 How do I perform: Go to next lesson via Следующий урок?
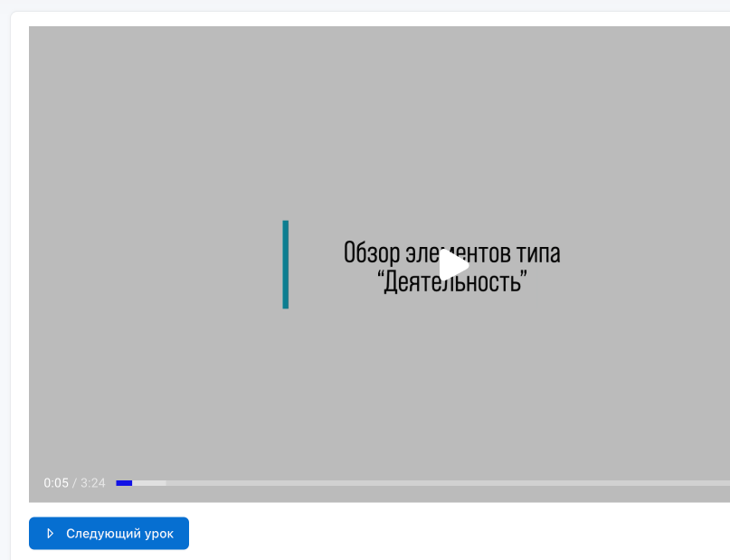tap(109, 534)
